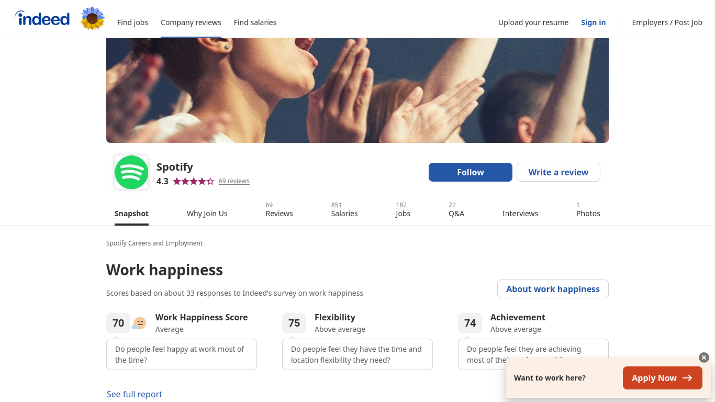The image size is (715, 402).
Task: Click the star rating next to 4.3
Action: tap(193, 181)
